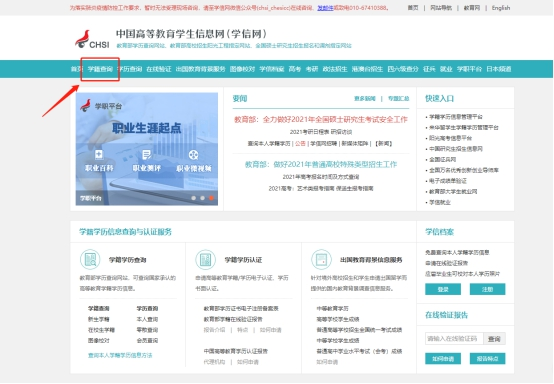Click the 在线验证码 input field
Image resolution: width=554 pixels, height=384 pixels.
tap(454, 339)
